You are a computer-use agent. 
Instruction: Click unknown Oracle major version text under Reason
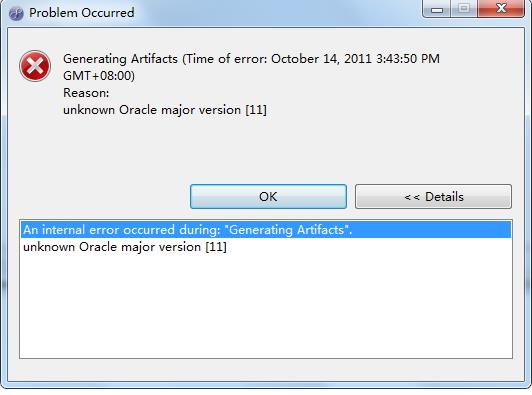(165, 110)
